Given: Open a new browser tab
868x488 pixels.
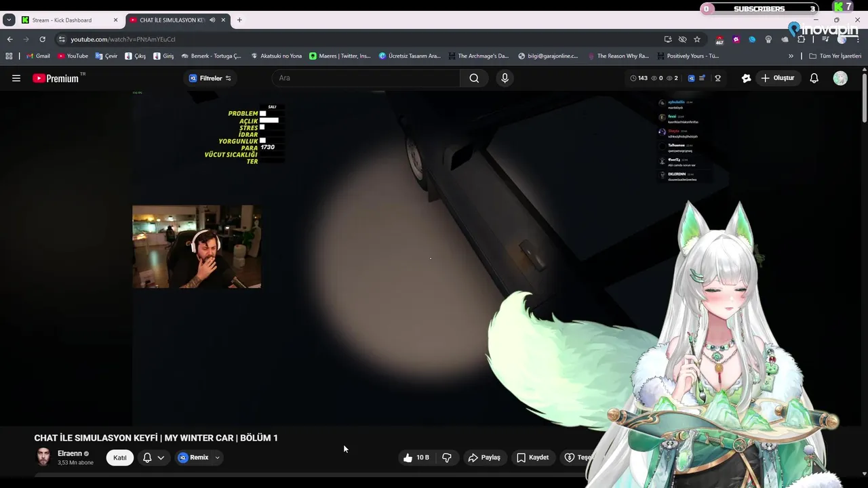Looking at the screenshot, I should click(239, 20).
